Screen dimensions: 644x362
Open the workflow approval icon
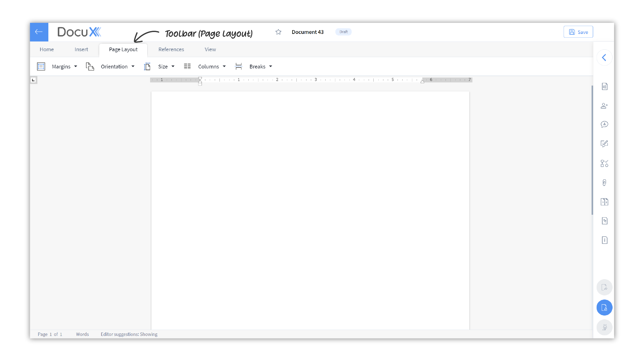tap(604, 163)
